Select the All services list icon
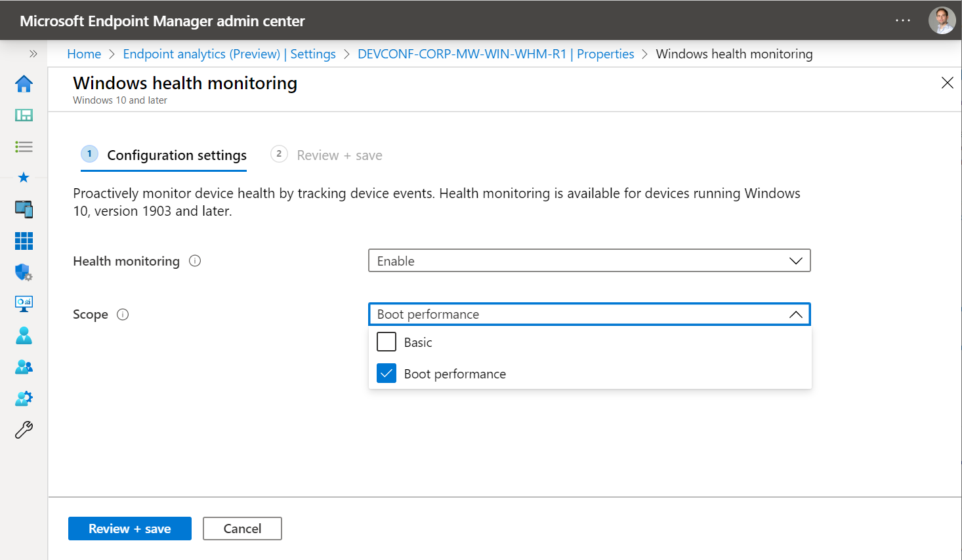Screen dimensions: 962x560 (24, 146)
